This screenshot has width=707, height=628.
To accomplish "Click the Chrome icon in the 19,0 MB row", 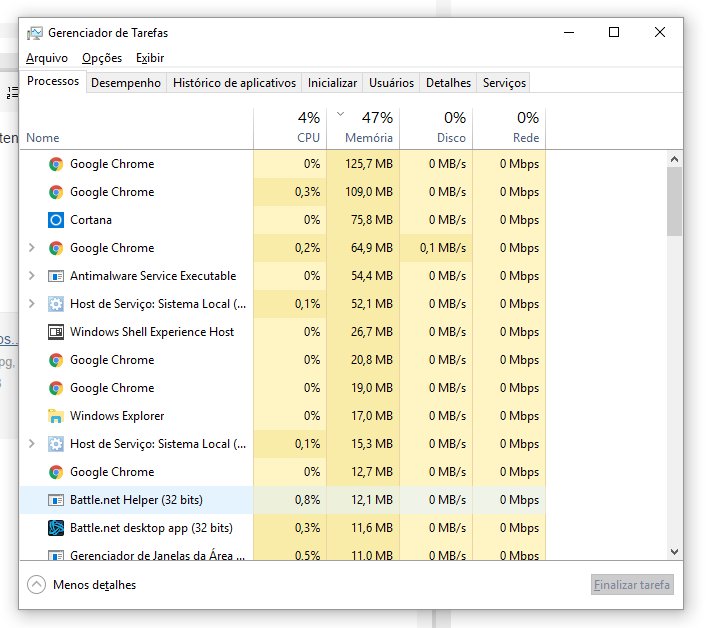I will coord(56,388).
